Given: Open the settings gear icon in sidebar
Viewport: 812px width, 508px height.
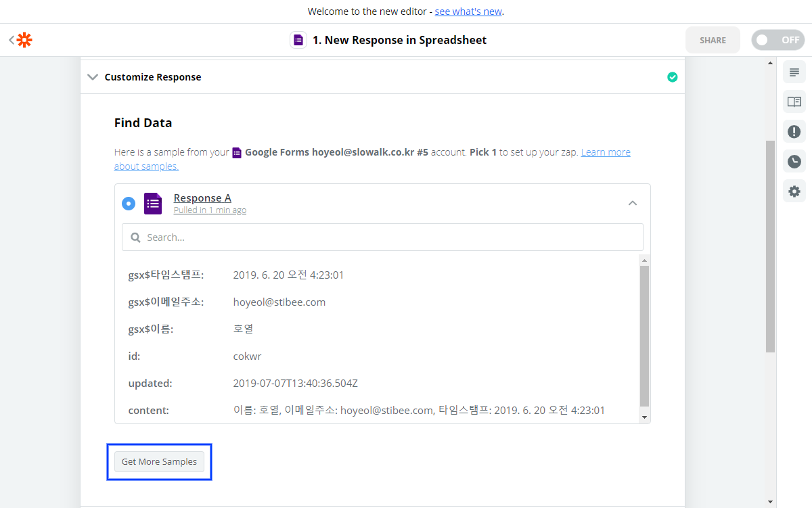Looking at the screenshot, I should pyautogui.click(x=794, y=191).
